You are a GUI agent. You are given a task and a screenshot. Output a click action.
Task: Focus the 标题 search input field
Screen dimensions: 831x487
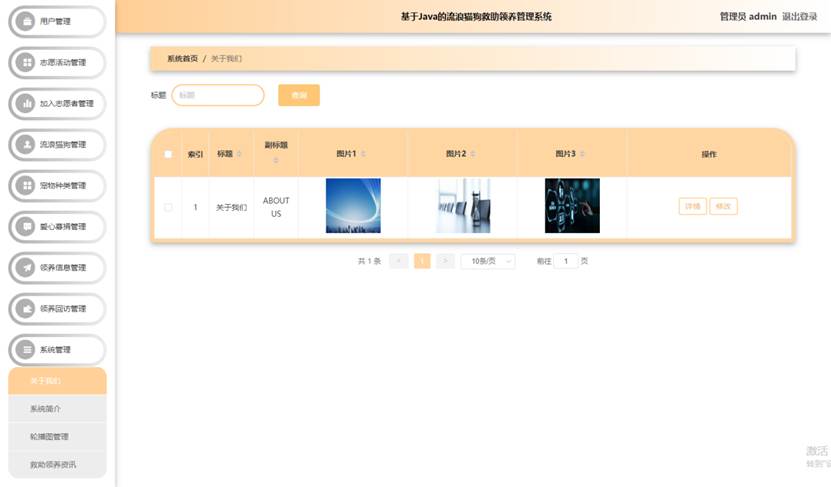click(218, 95)
